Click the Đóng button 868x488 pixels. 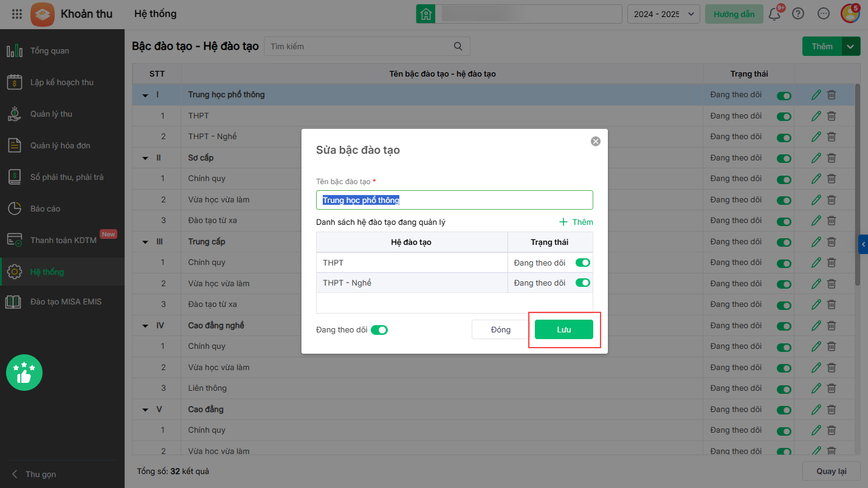[501, 329]
